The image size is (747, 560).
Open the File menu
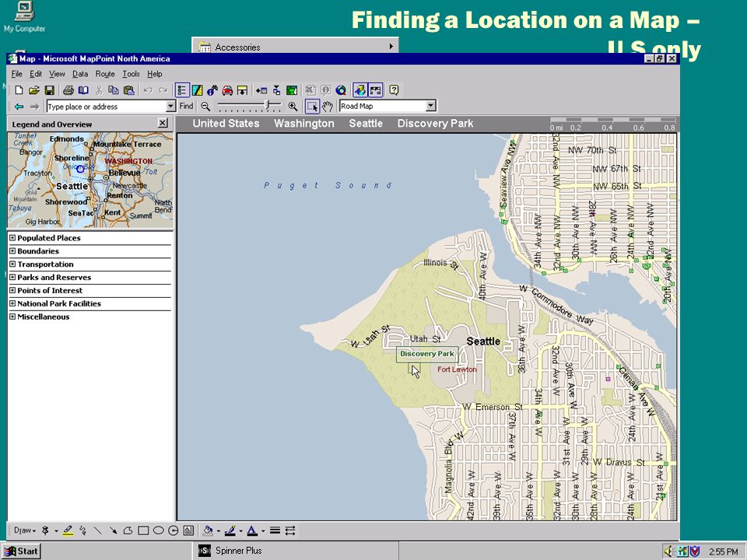[16, 74]
